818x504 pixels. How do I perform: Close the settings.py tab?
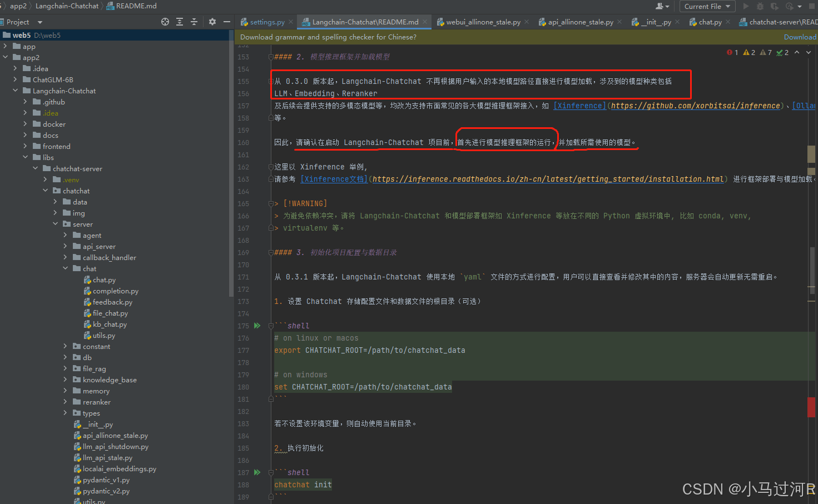[291, 22]
